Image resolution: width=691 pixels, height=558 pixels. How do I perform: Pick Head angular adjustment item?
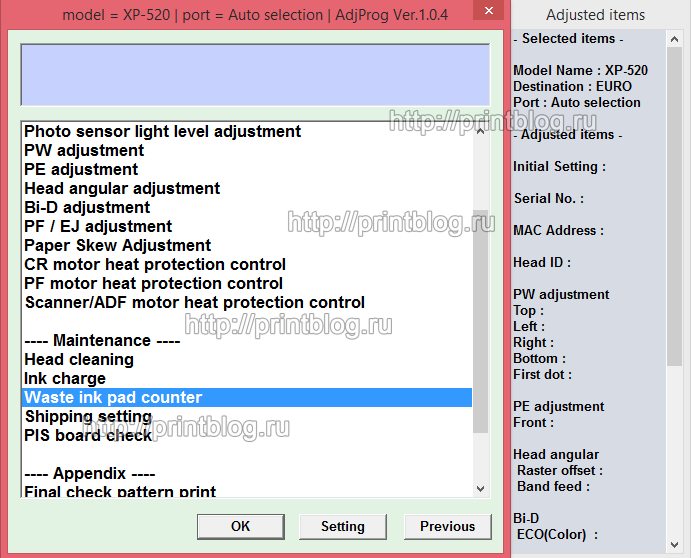[x=247, y=188]
